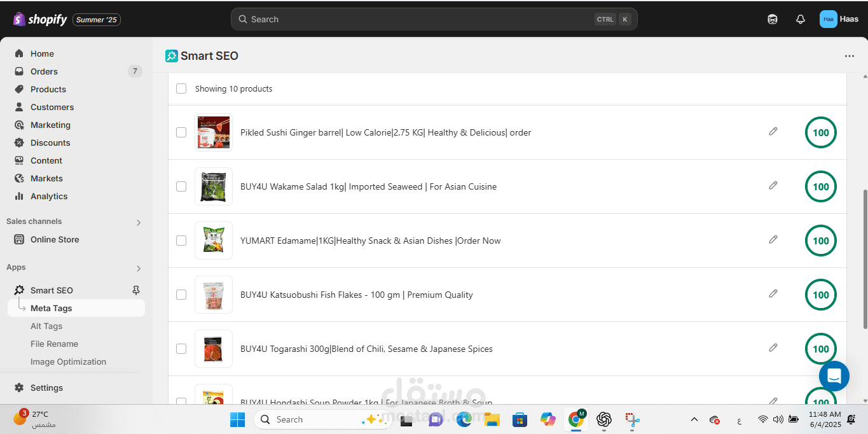This screenshot has width=868, height=434.
Task: Open the Marketing page
Action: click(x=50, y=125)
